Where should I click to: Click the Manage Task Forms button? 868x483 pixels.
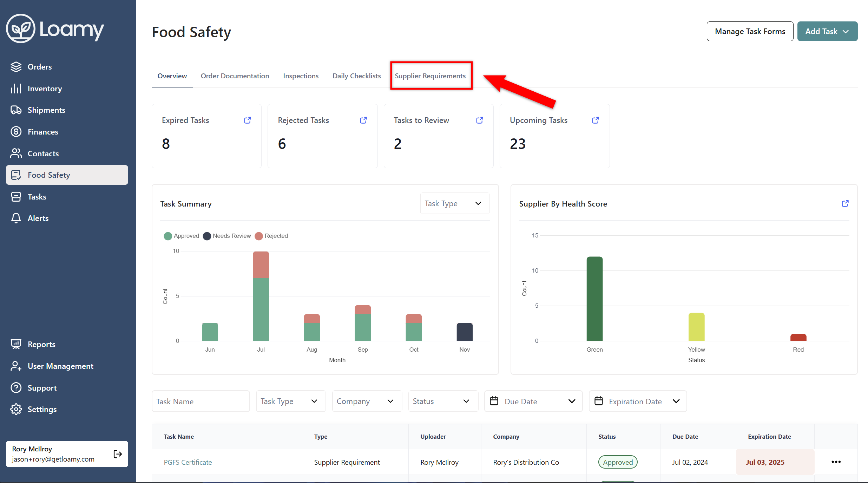pyautogui.click(x=750, y=31)
